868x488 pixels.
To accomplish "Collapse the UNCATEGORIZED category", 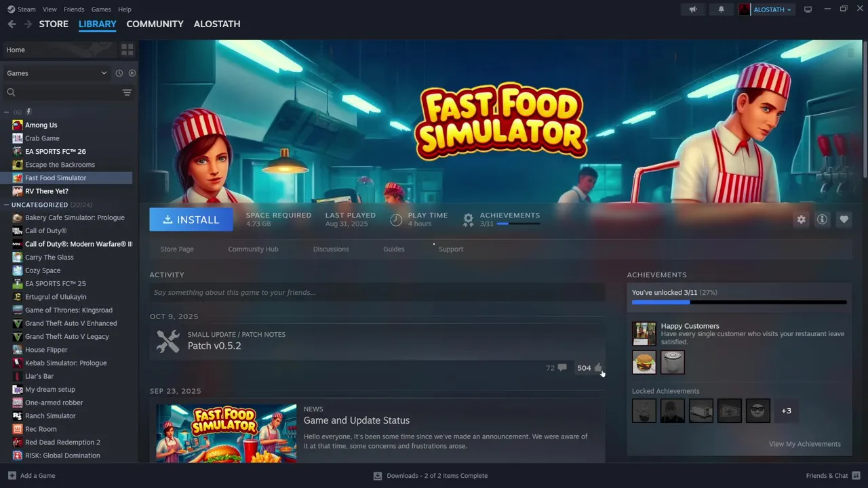I will coord(6,205).
